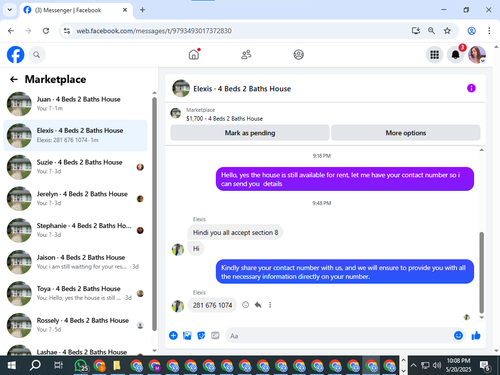The width and height of the screenshot is (500, 375).
Task: React to the 281 676 1074 message
Action: 245,305
